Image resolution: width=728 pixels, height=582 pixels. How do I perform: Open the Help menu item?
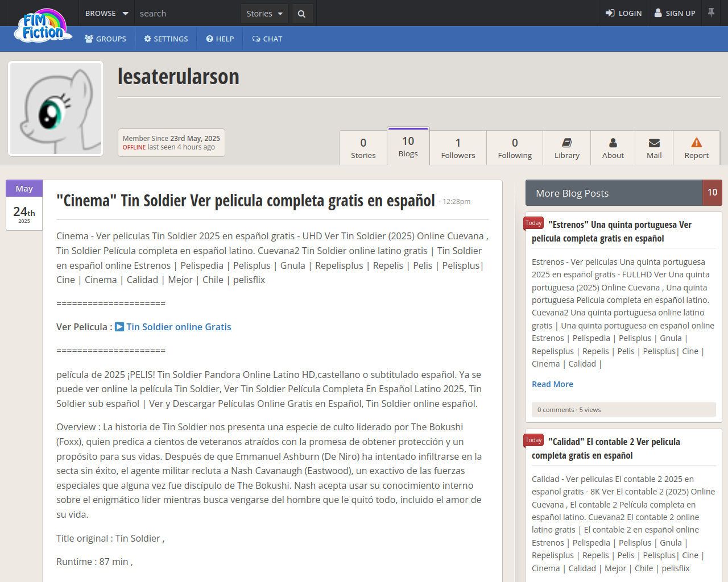click(220, 39)
